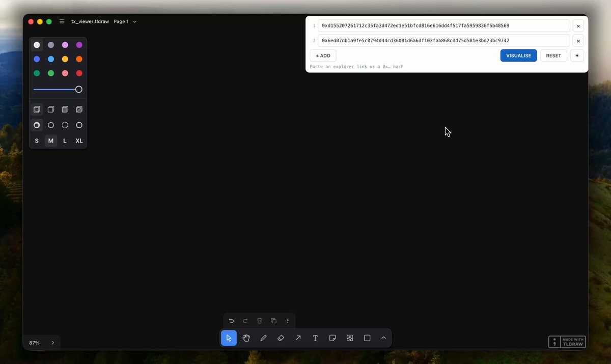Open the 87% zoom menu

(35, 343)
